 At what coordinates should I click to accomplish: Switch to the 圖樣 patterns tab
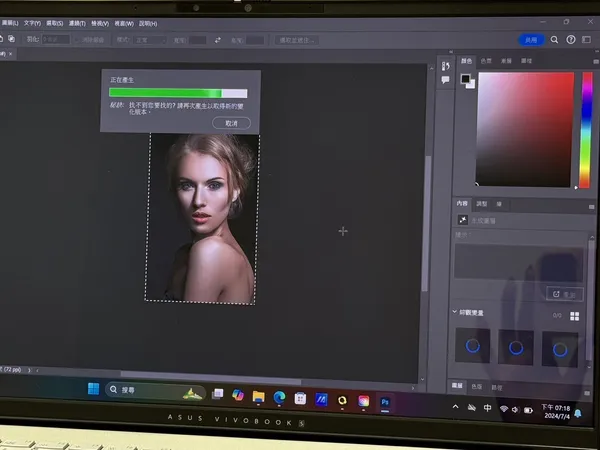(526, 61)
